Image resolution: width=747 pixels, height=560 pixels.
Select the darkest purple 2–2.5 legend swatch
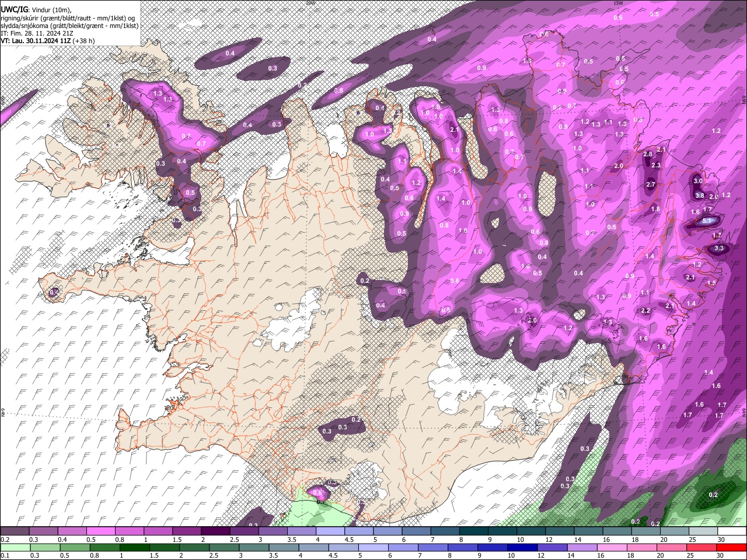[215, 531]
